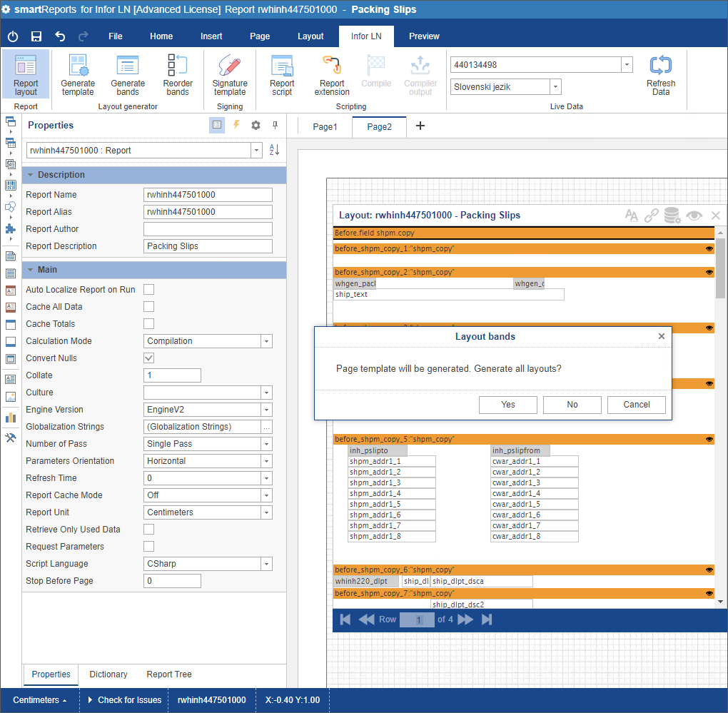728x713 pixels.
Task: Open Properties panel settings gear
Action: (x=256, y=125)
